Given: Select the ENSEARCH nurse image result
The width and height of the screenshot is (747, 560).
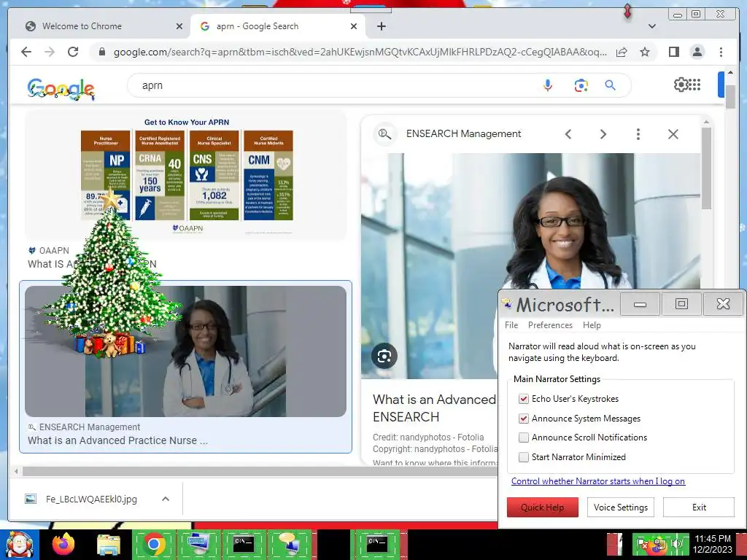Looking at the screenshot, I should pyautogui.click(x=186, y=351).
